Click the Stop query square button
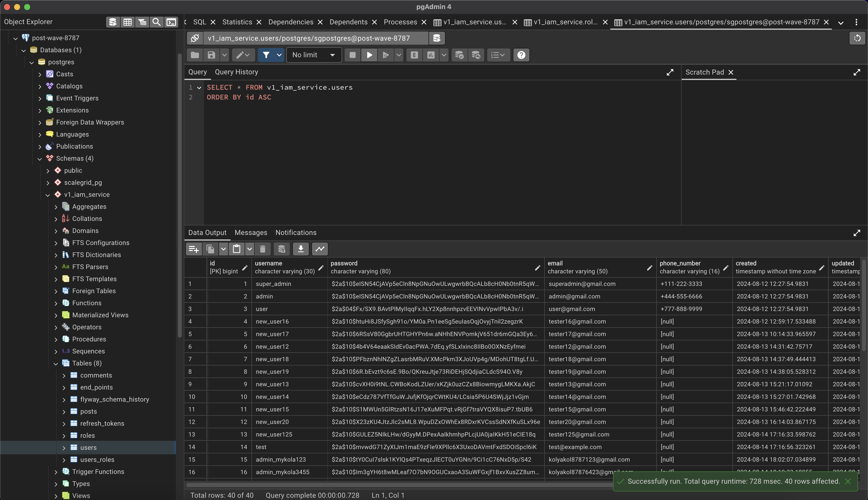Viewport: 868px width, 500px height. (352, 55)
